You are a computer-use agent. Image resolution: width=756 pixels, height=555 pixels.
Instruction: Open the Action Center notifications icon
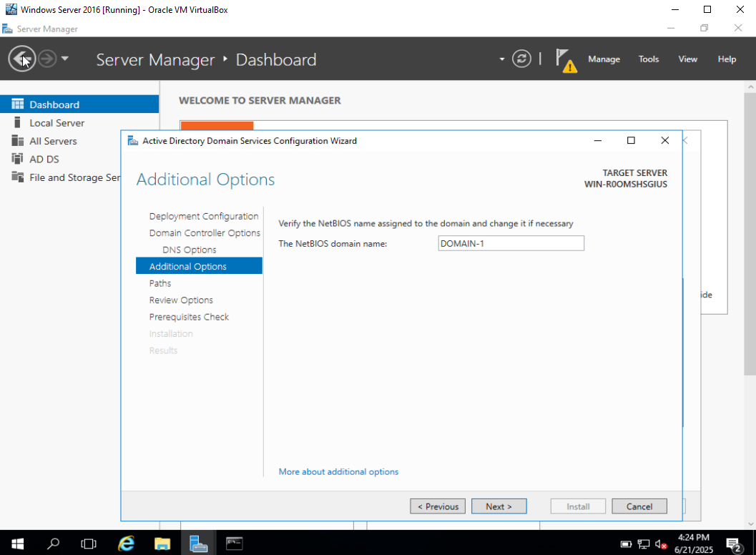[734, 544]
